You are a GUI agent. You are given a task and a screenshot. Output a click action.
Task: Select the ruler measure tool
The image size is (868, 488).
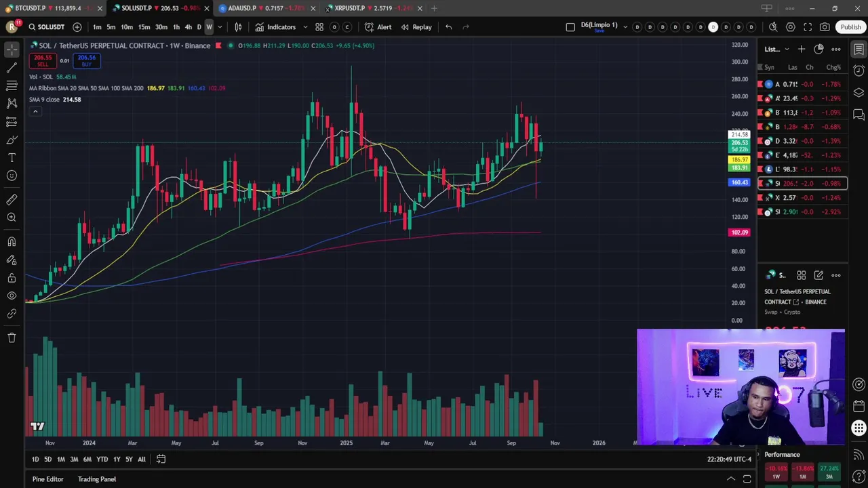coord(12,200)
